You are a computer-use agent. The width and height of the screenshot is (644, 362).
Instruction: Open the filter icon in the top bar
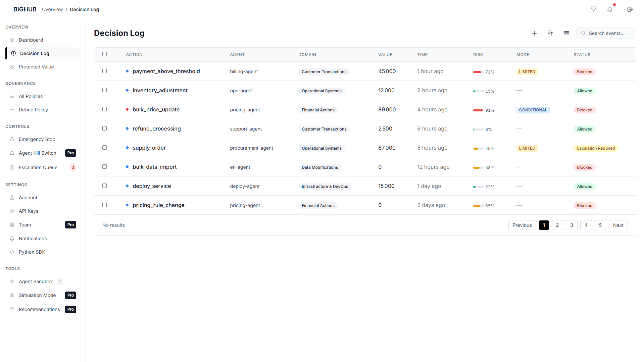[593, 9]
